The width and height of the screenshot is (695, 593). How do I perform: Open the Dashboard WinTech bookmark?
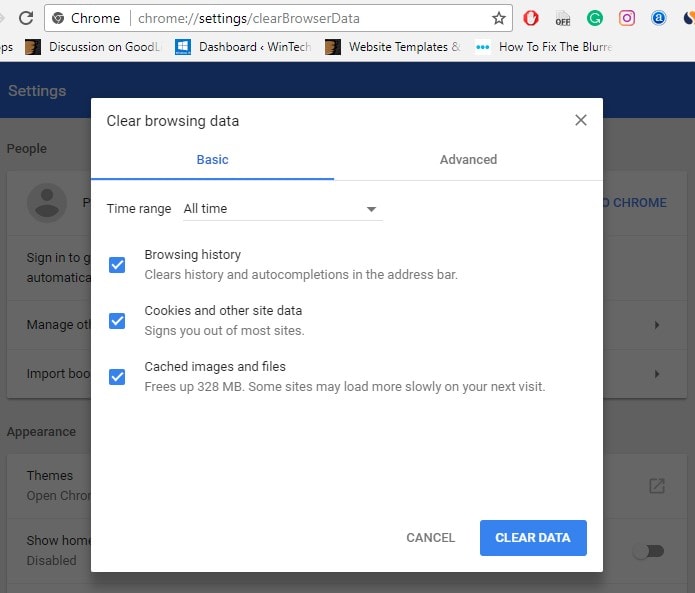[x=245, y=47]
